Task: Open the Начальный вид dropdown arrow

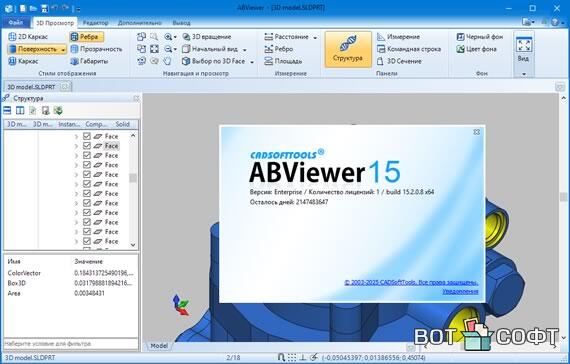Action: click(x=245, y=49)
